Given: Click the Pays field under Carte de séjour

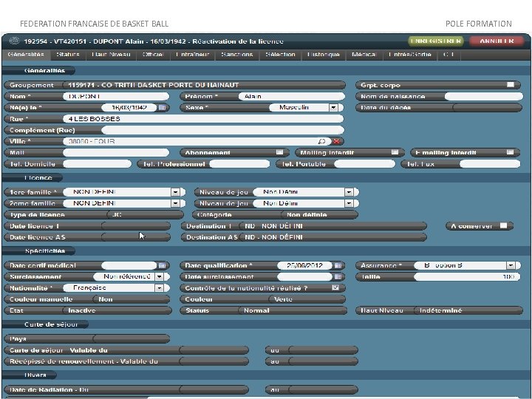Looking at the screenshot, I should pyautogui.click(x=132, y=338).
